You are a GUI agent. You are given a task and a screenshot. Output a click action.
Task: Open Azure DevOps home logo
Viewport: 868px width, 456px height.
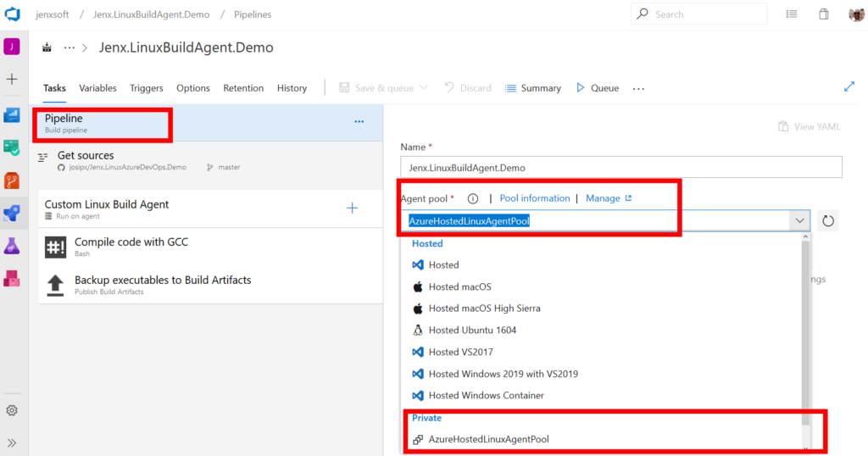pyautogui.click(x=12, y=14)
